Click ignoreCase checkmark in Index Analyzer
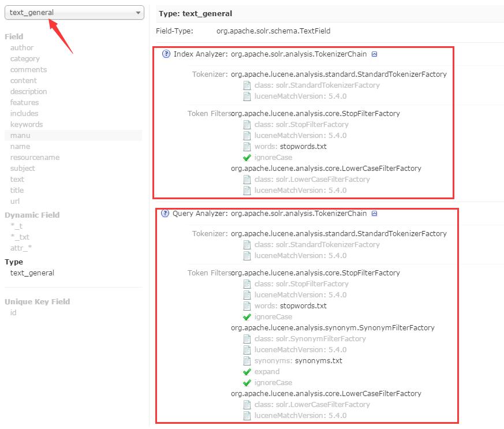This screenshot has height=429, width=504. pos(247,158)
